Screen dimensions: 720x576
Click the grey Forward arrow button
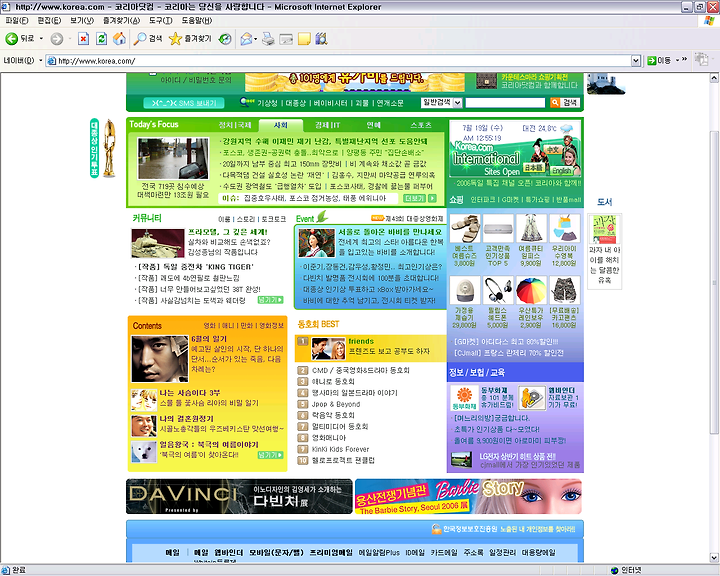(x=56, y=39)
